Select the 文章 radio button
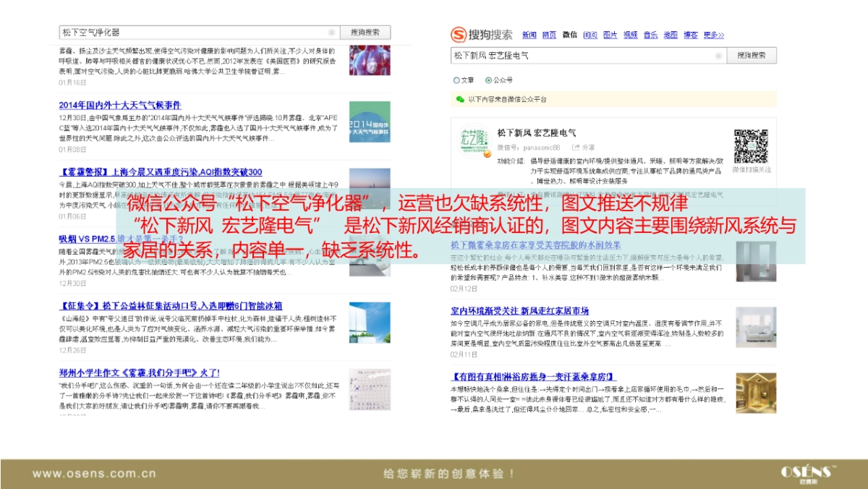Screen dimensions: 868x489 coord(455,80)
